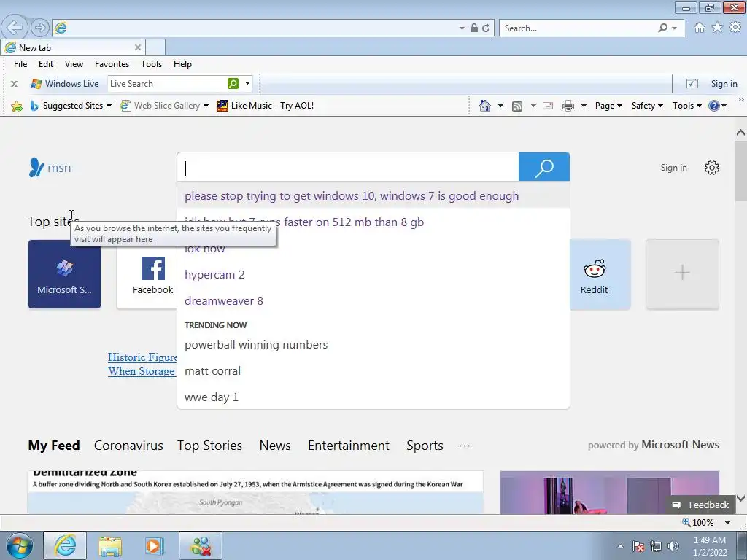Image resolution: width=747 pixels, height=560 pixels.
Task: Click the Feedback button
Action: coord(700,505)
